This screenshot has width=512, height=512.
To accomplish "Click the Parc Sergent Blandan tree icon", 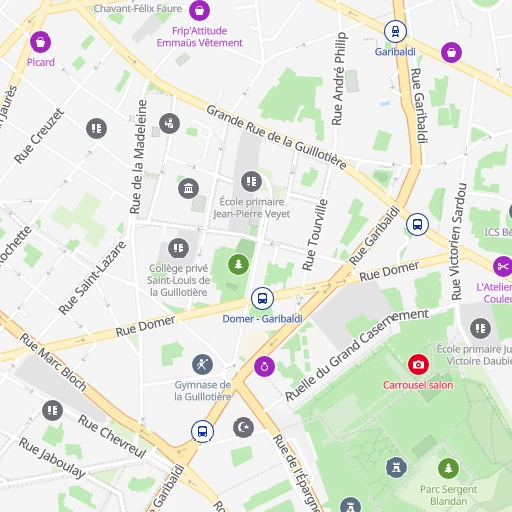I will coord(448,468).
